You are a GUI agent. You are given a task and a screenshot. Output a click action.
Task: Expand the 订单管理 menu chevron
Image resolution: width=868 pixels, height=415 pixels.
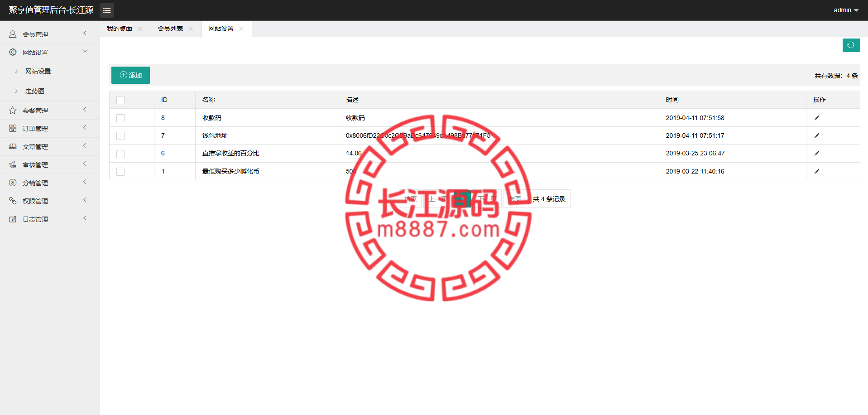(x=85, y=127)
